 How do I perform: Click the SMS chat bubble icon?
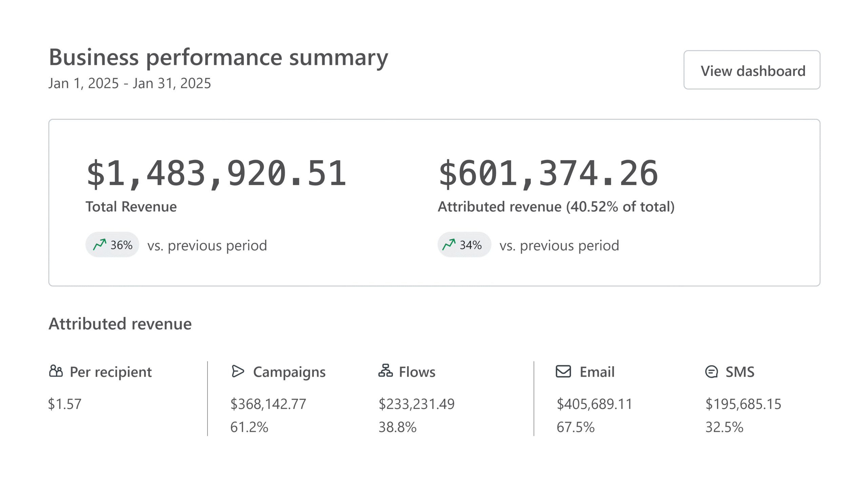click(x=711, y=371)
